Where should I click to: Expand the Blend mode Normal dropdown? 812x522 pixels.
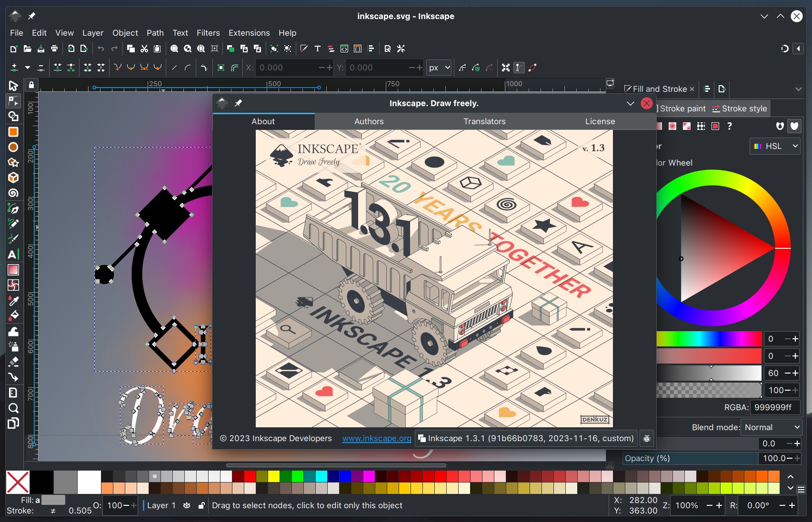pos(771,427)
